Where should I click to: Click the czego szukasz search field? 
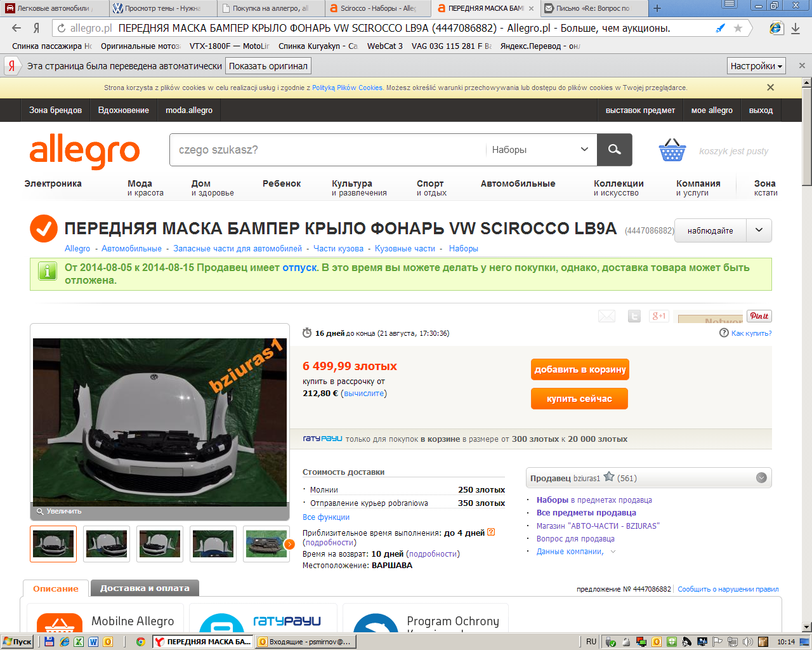pos(327,150)
